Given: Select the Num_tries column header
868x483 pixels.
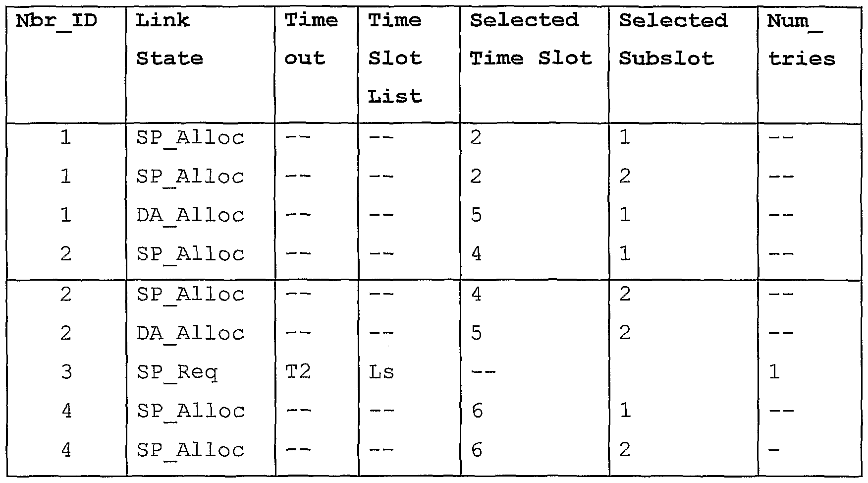Looking at the screenshot, I should coord(801,40).
